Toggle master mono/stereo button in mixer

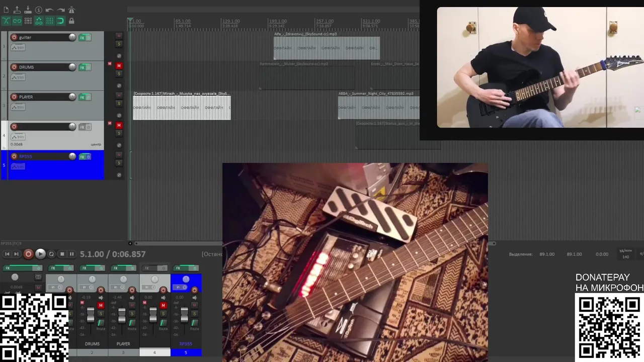[x=38, y=277]
